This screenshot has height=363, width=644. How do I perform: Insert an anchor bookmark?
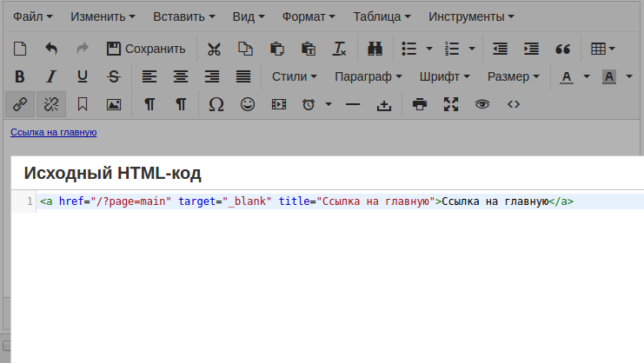coord(83,104)
